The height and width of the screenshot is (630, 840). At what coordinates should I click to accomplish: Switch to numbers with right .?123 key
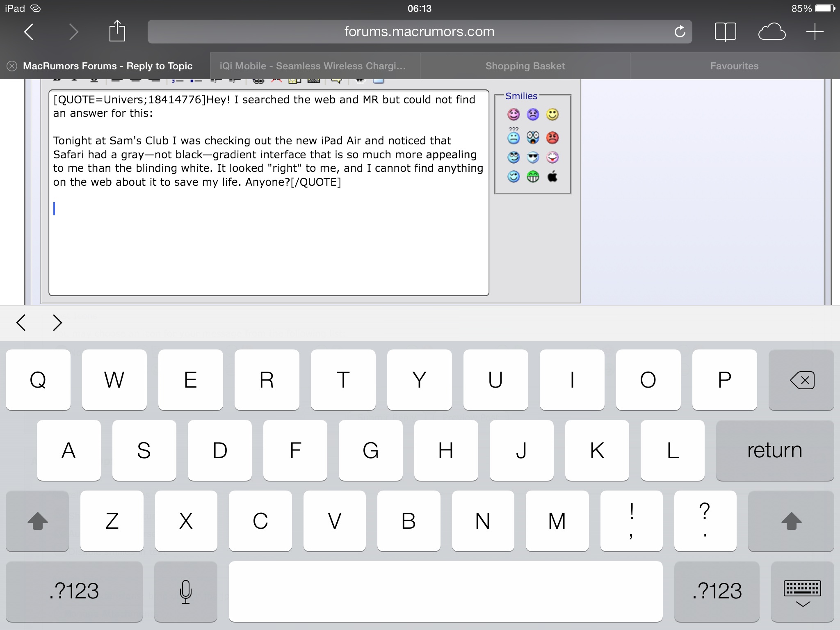[x=717, y=591]
